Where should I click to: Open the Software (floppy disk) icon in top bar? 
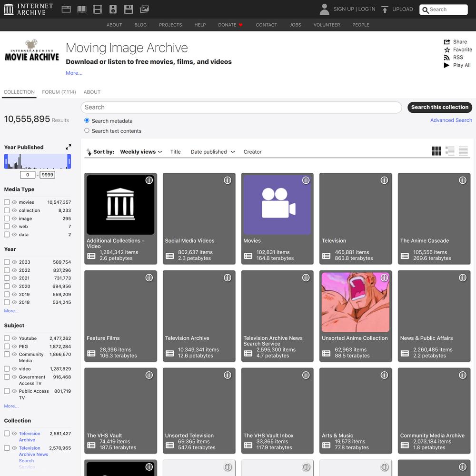(x=129, y=10)
